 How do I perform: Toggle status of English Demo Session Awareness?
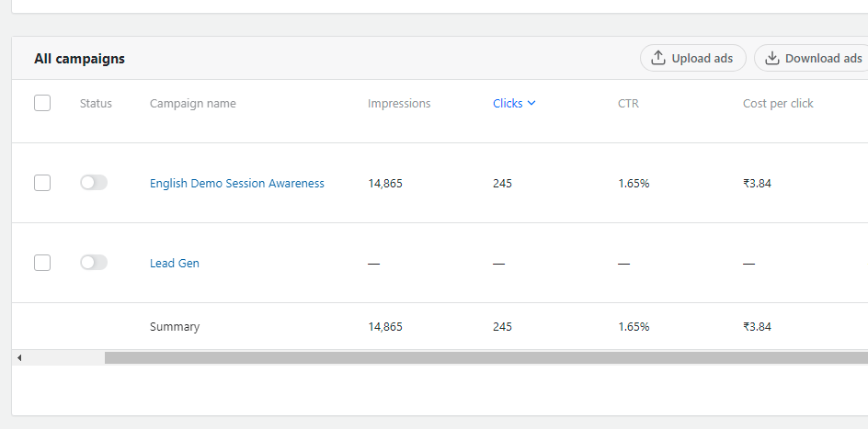coord(94,183)
